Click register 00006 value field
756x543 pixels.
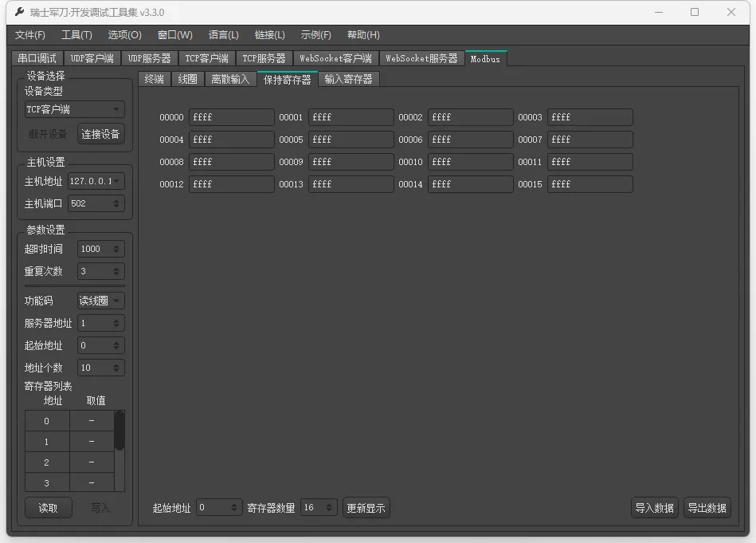[471, 140]
